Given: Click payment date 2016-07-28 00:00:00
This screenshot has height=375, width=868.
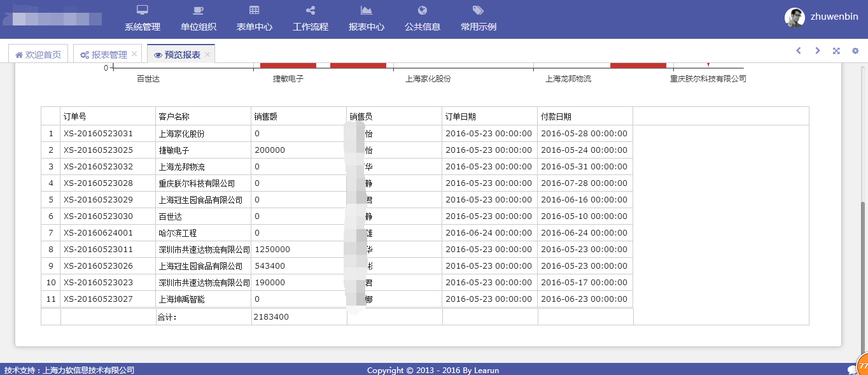Looking at the screenshot, I should [x=585, y=183].
